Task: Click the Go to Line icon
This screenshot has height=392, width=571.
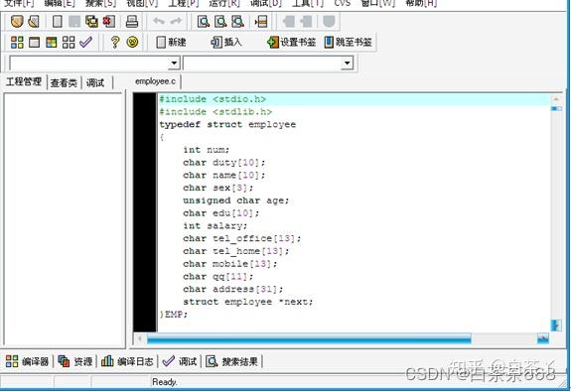Action: click(261, 22)
